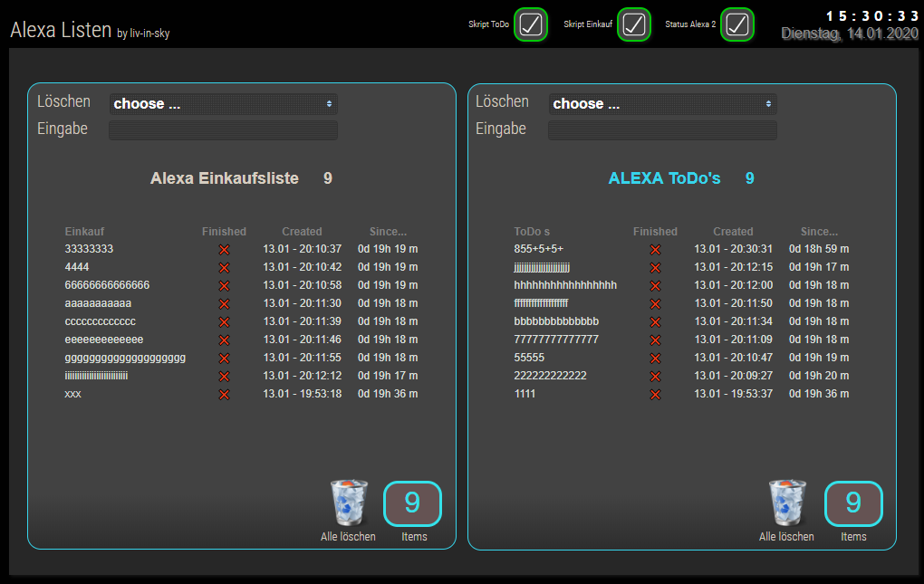Image resolution: width=924 pixels, height=584 pixels.
Task: Click the 9 Items button in Einkaufsliste panel
Action: pyautogui.click(x=412, y=504)
